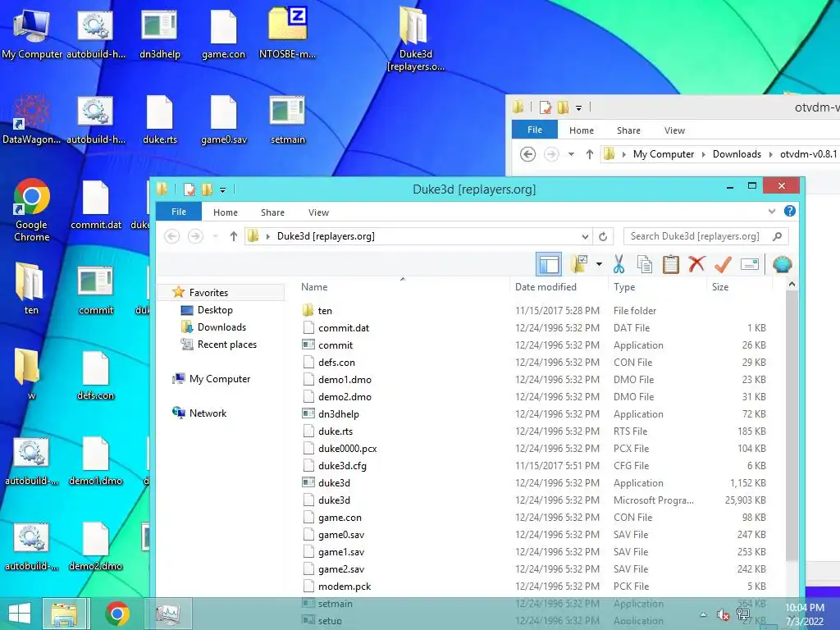Select the NTOSBE-m... zip desktop icon
Image resolution: width=840 pixels, height=630 pixels.
[287, 34]
